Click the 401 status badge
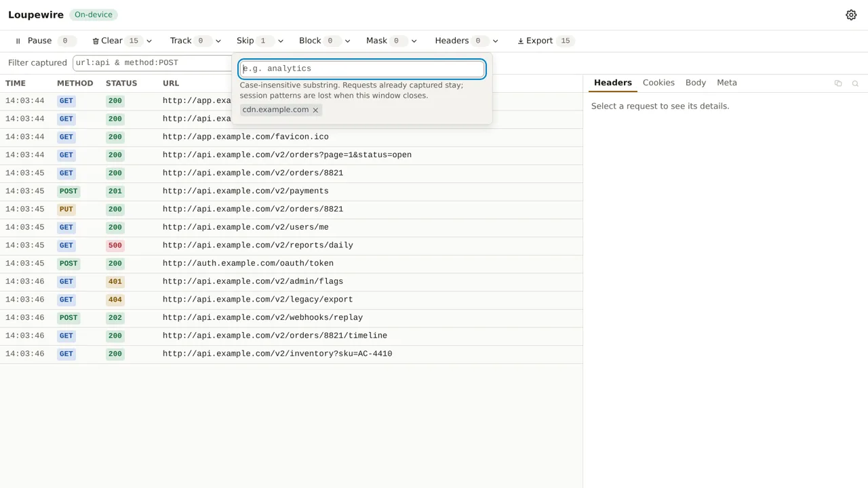This screenshot has height=488, width=868. click(115, 281)
